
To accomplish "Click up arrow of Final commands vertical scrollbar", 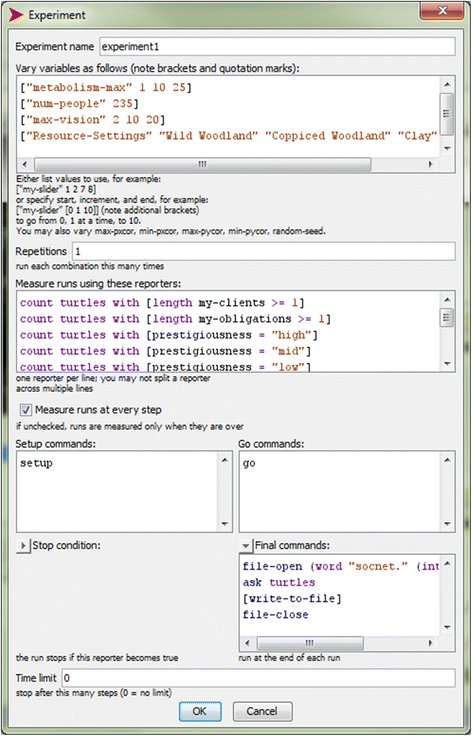I will [448, 562].
